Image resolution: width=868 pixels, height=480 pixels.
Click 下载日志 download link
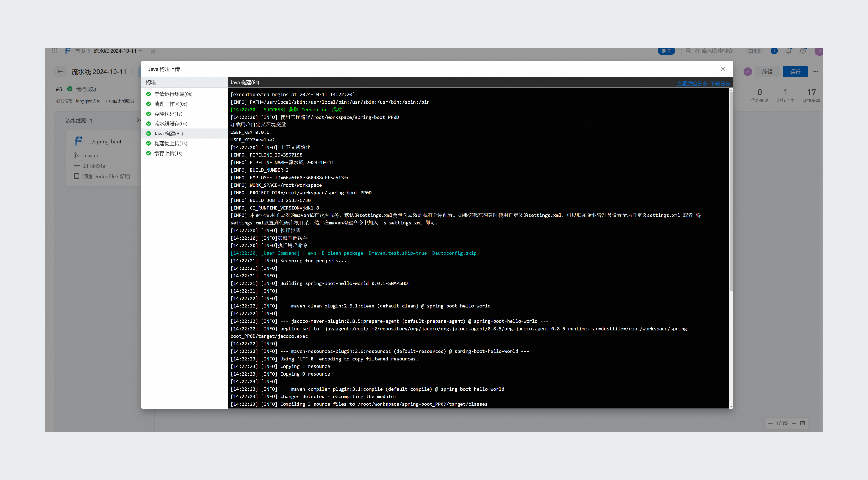720,84
